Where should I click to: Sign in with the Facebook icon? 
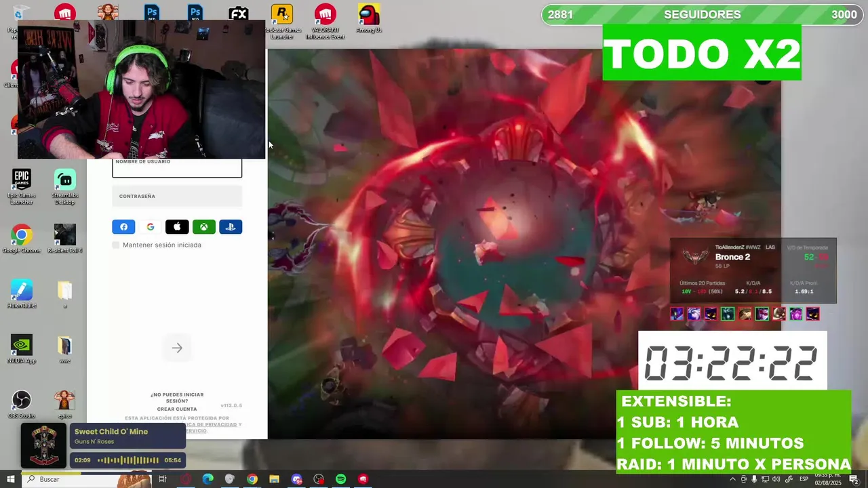point(123,227)
